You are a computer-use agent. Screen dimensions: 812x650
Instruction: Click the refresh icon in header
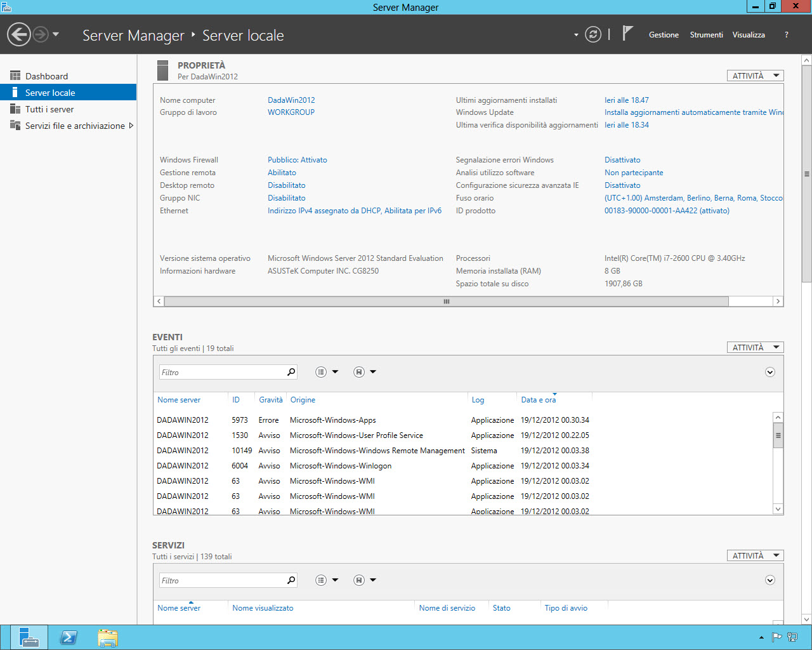[593, 34]
